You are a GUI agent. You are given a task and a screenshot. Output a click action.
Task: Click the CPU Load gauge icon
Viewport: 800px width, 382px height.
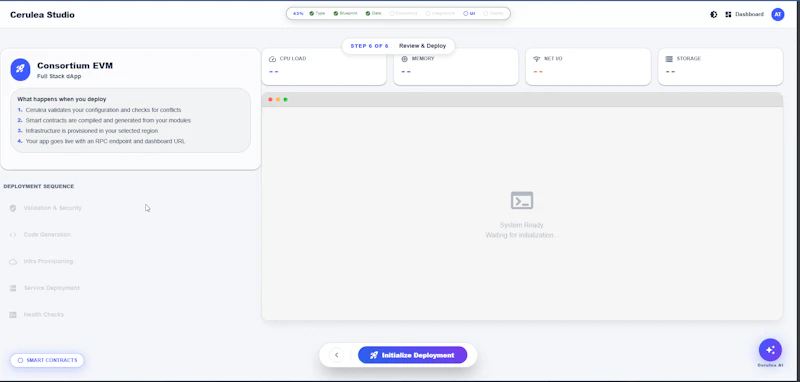coord(272,59)
